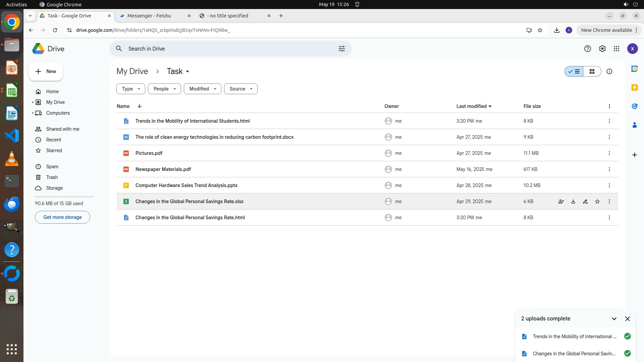
Task: Open Google Tasks side panel icon
Action: [634, 106]
